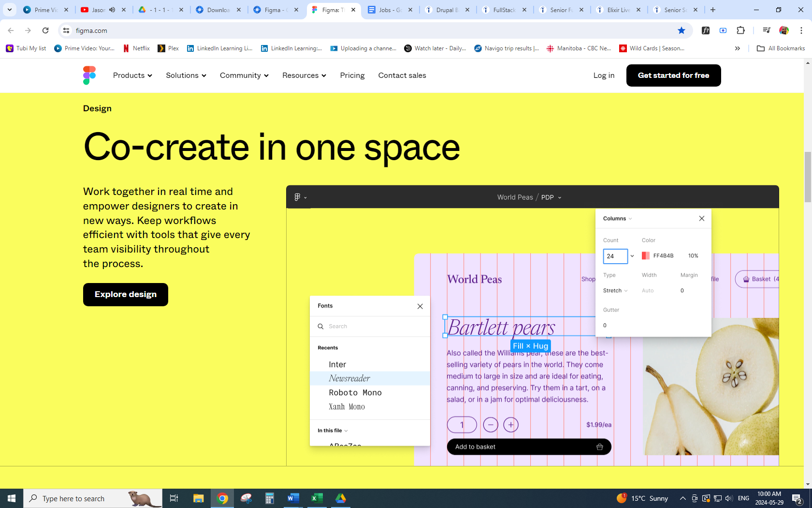This screenshot has height=508, width=812.
Task: Click the Explore design button
Action: [x=126, y=295]
